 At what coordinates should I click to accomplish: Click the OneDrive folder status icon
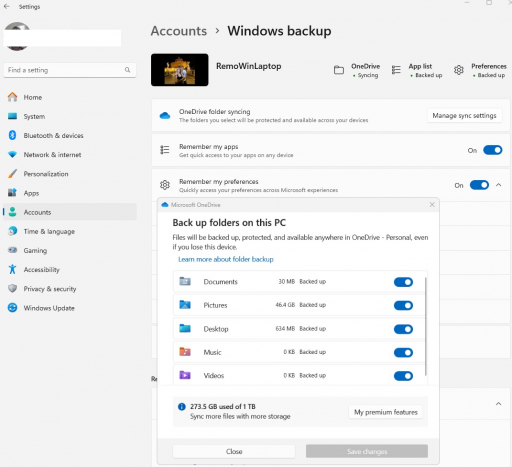coord(339,70)
